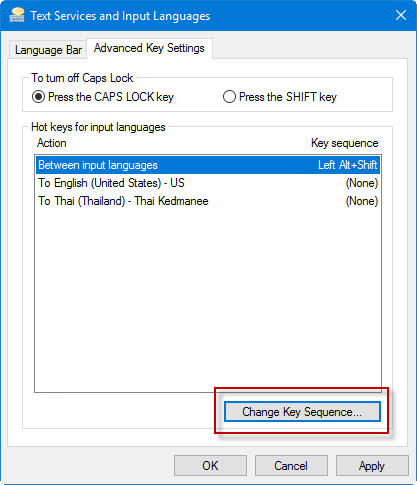This screenshot has height=485, width=417.
Task: Click the Key sequence column header
Action: (345, 143)
